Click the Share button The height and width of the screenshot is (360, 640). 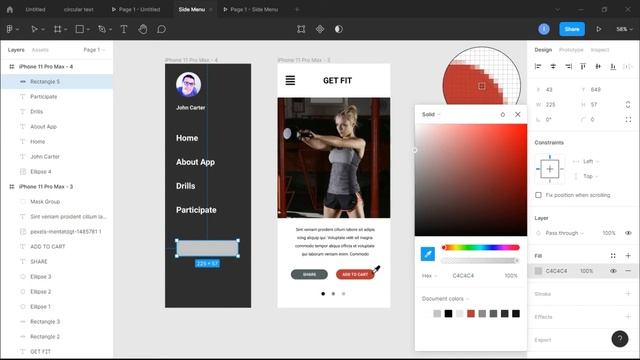pos(572,29)
